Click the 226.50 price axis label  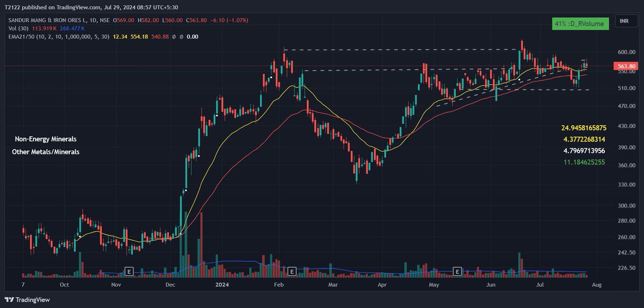point(626,268)
